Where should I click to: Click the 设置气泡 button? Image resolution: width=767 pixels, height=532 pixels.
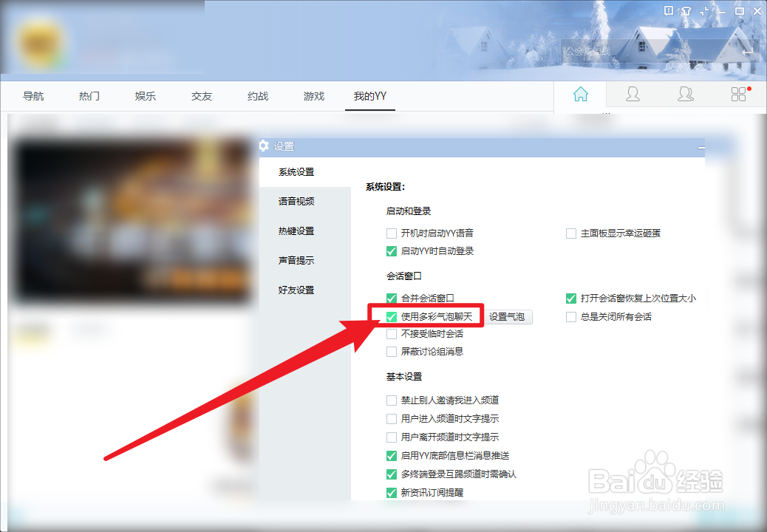(x=507, y=317)
